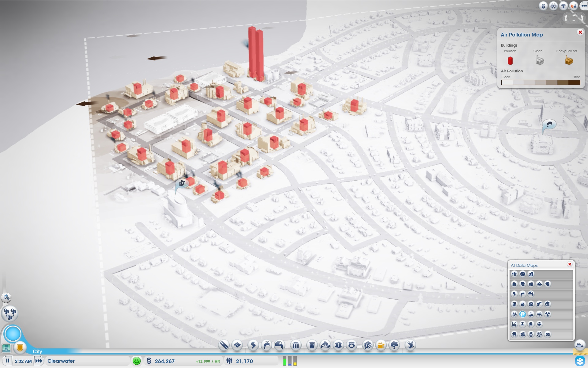Open the Waste disposal trash can menu
Viewport: 588px width, 368px height.
(312, 345)
